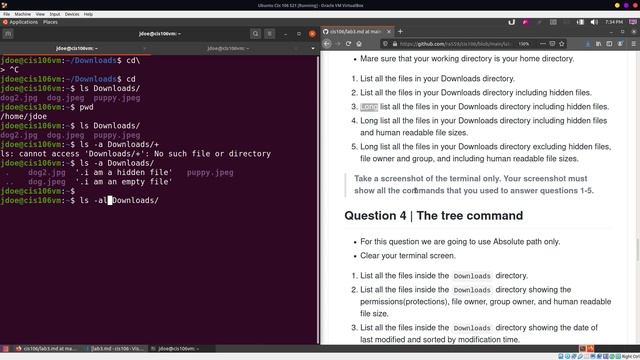This screenshot has width=640, height=360.
Task: Open VirtualBox View menu
Action: pos(40,14)
